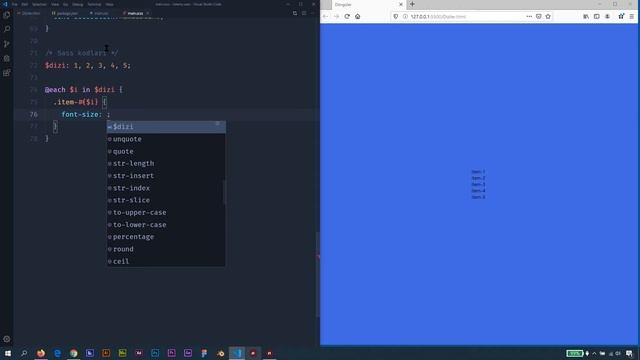Open the Explorer view in VS Code

(7, 15)
